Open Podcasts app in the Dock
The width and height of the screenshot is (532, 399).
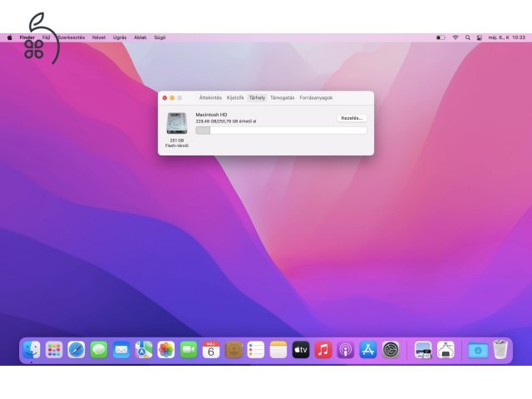pos(346,350)
